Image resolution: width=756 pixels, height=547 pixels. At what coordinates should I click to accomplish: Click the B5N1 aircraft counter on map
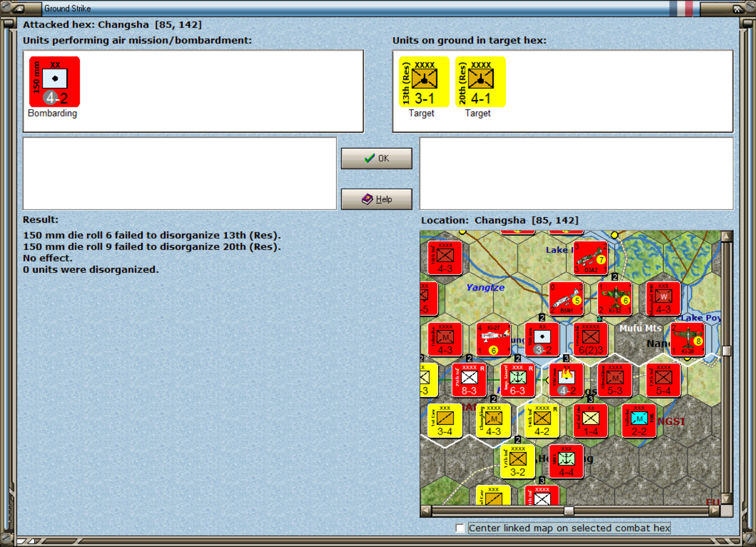[566, 299]
